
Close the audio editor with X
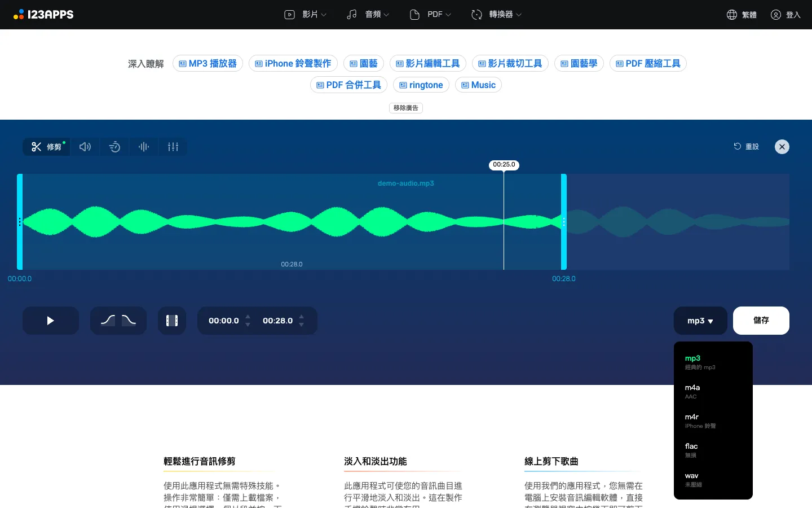click(x=782, y=147)
